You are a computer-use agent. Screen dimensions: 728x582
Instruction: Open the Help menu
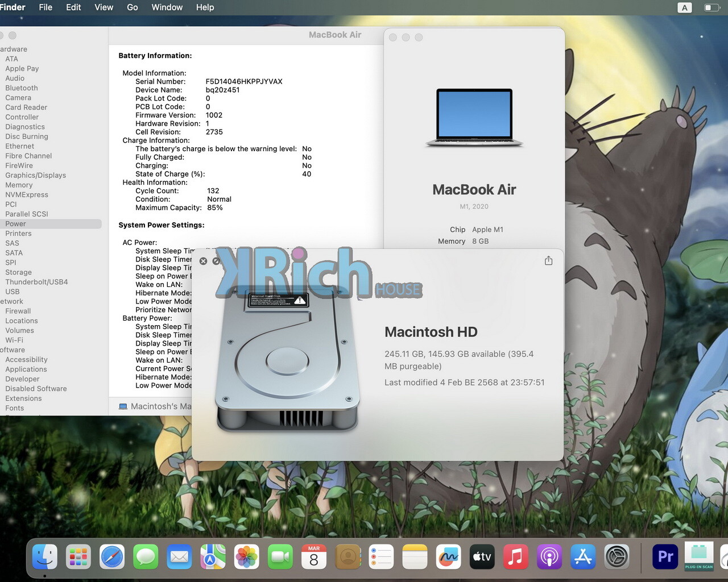tap(205, 7)
